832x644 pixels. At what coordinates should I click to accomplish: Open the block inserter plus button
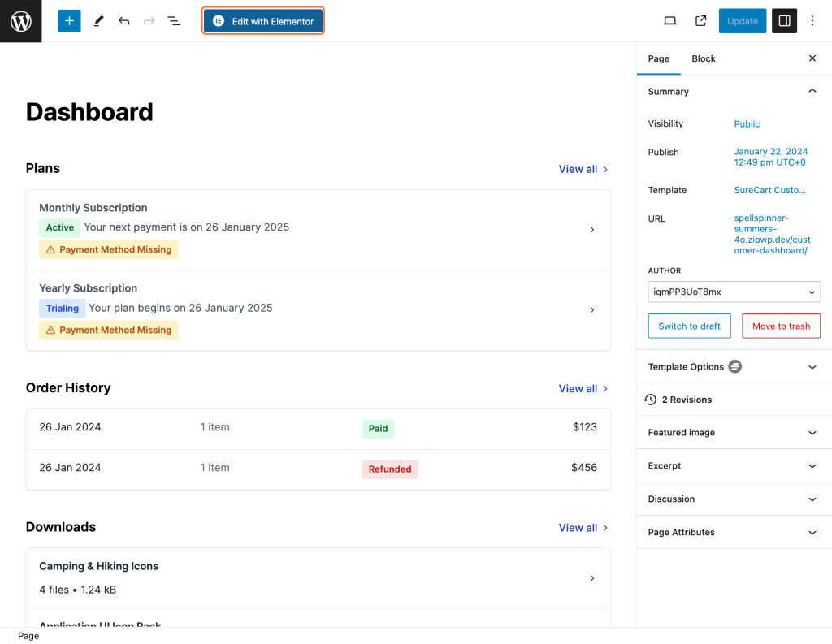tap(69, 21)
